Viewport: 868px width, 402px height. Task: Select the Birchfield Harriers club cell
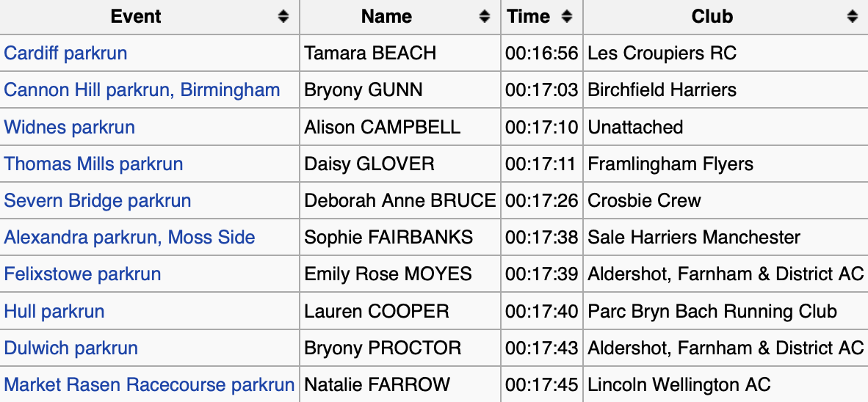click(x=726, y=89)
